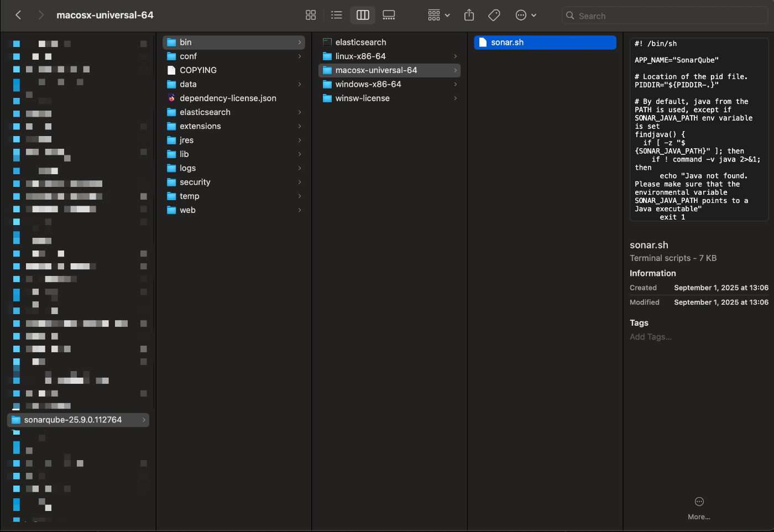The width and height of the screenshot is (774, 532).
Task: Select the web folder
Action: coord(234,210)
